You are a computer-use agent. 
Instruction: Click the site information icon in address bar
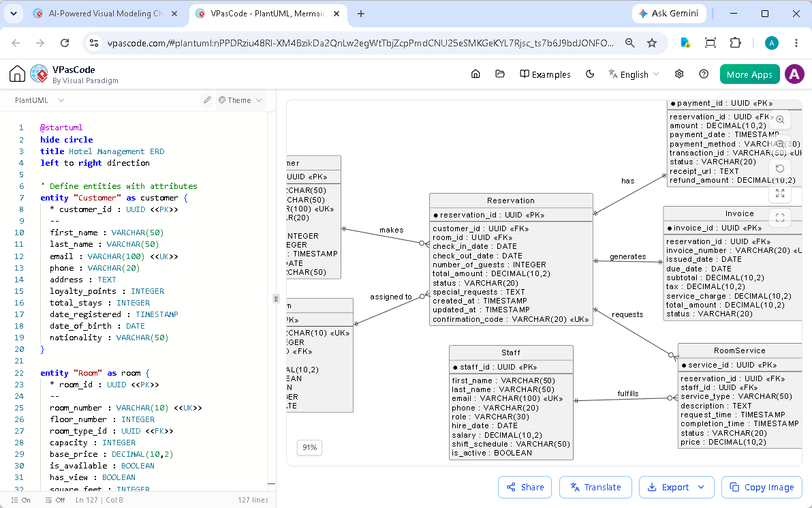[94, 43]
